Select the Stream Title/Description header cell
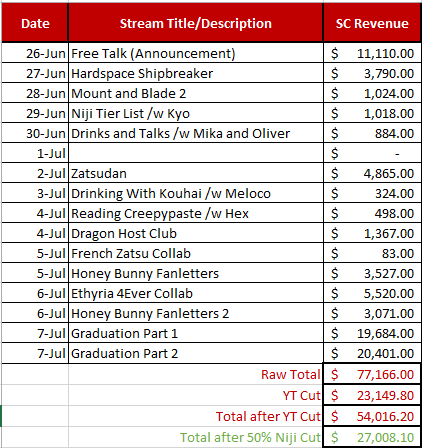This screenshot has height=448, width=422. click(x=196, y=23)
